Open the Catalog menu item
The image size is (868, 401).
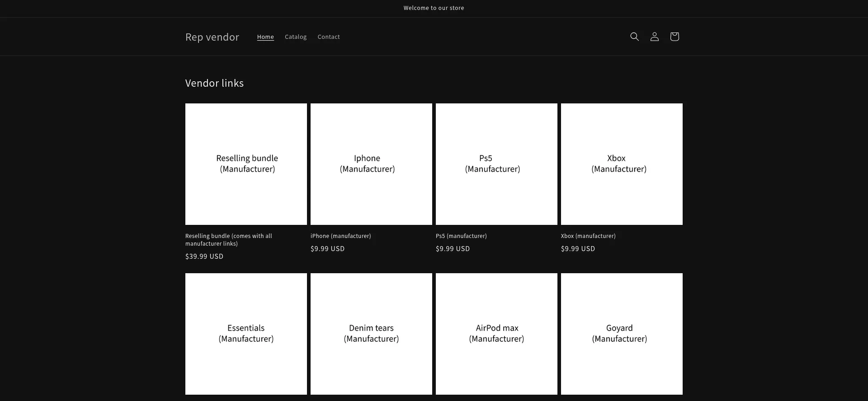[296, 37]
